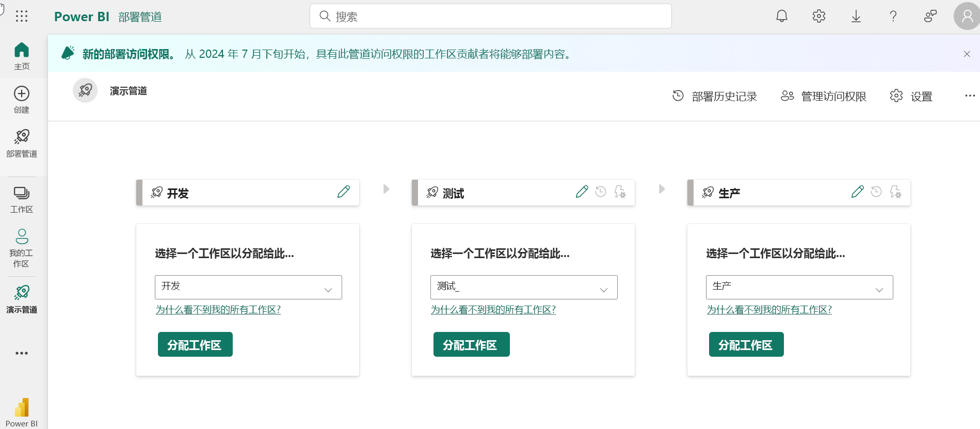The height and width of the screenshot is (429, 980).
Task: Open the app launcher grid icon
Action: coord(22,17)
